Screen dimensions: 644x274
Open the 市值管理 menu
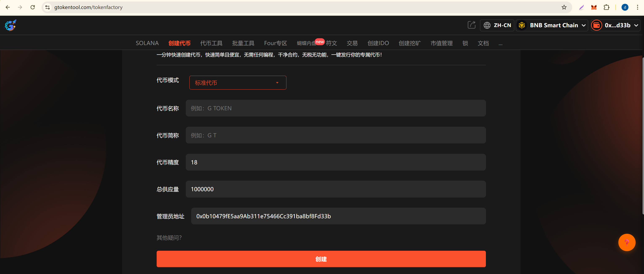pos(442,43)
